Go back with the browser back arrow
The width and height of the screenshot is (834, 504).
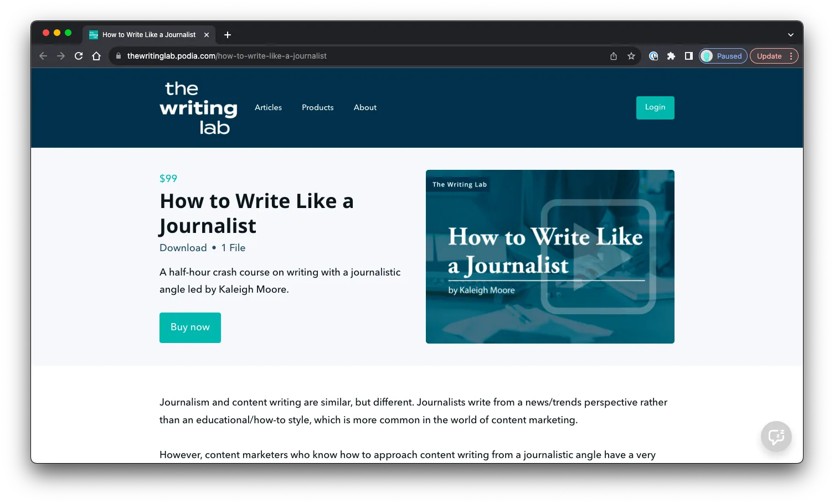pos(43,56)
